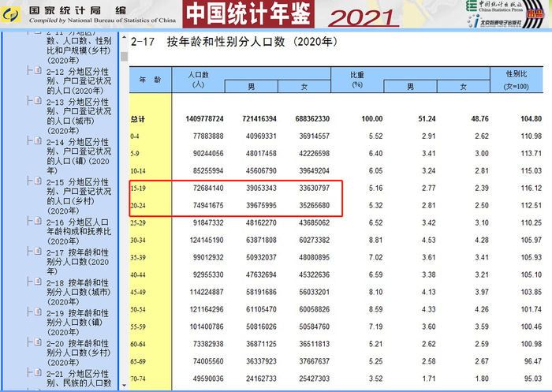Screen dimensions: 552x392
Task: Click the document icon beside entry 2-12
Action: [x=37, y=72]
